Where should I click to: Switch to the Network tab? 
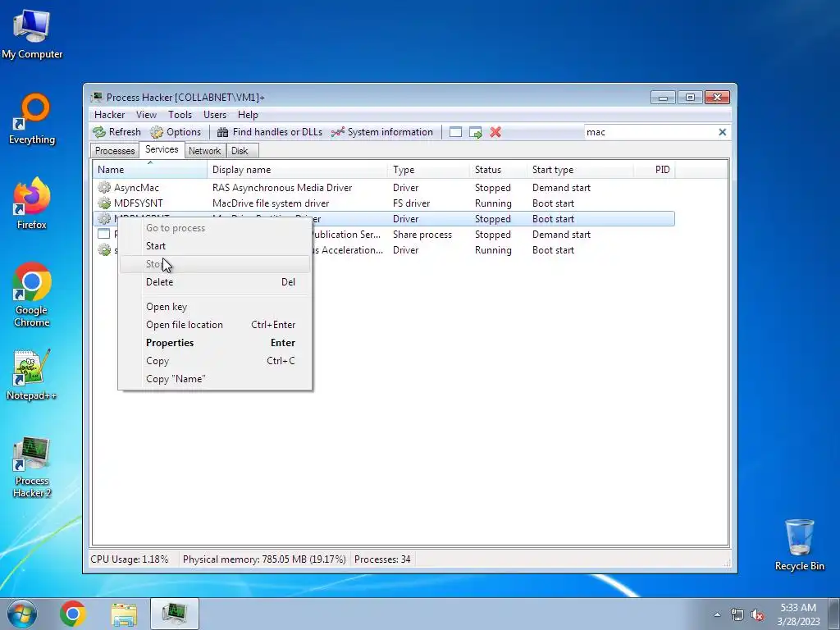click(204, 151)
